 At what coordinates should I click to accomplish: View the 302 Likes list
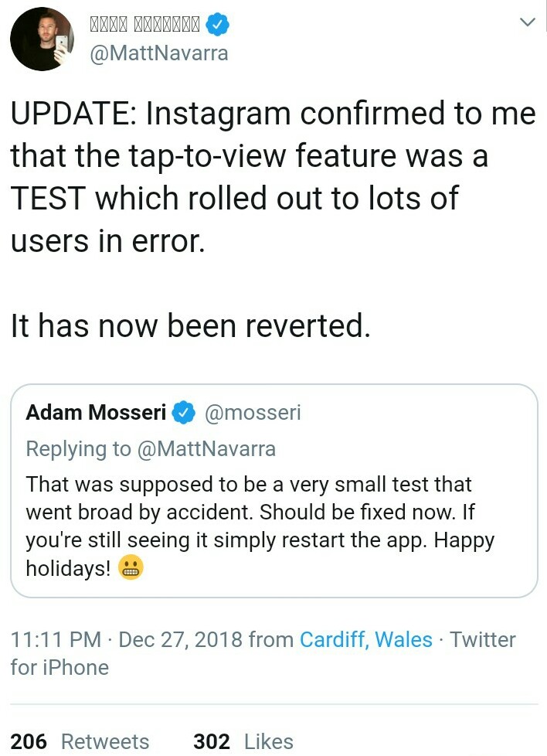pyautogui.click(x=243, y=741)
